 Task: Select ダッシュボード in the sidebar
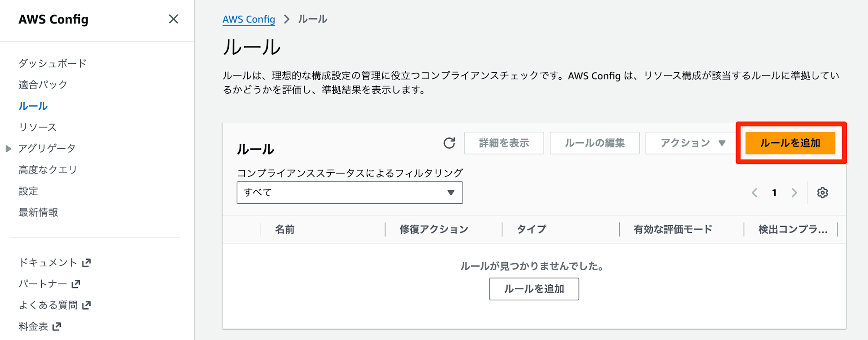click(x=53, y=63)
